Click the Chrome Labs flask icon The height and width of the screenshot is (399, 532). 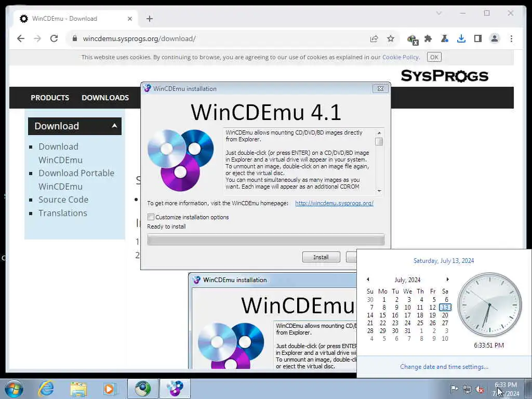point(445,38)
